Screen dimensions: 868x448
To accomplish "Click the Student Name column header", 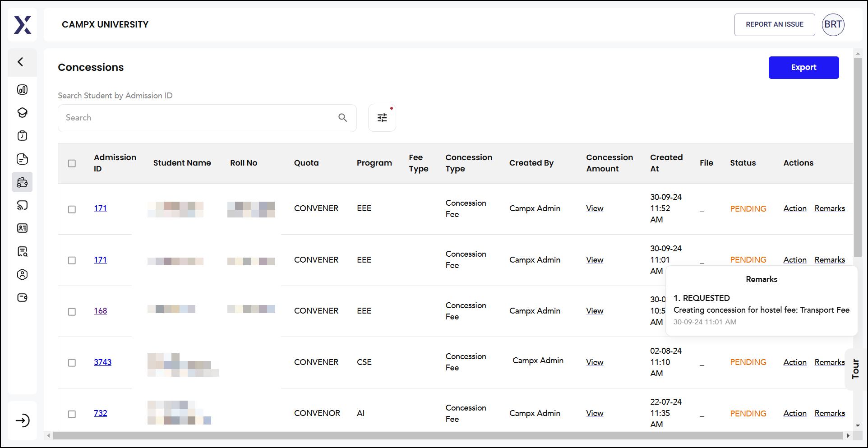I will coord(182,163).
